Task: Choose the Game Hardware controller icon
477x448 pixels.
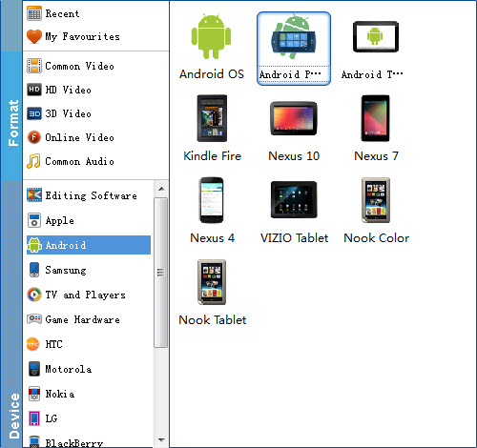Action: pyautogui.click(x=34, y=319)
